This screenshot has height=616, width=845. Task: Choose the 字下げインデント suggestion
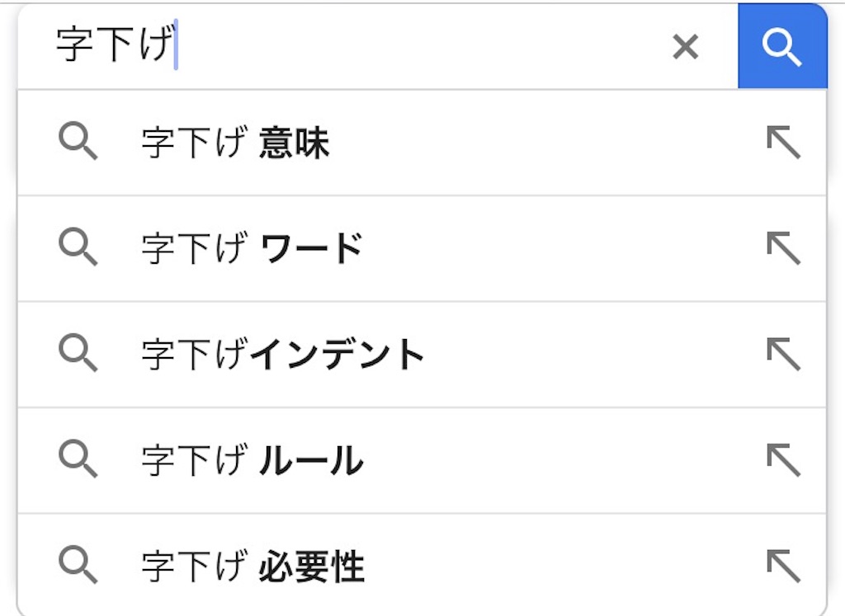point(422,355)
